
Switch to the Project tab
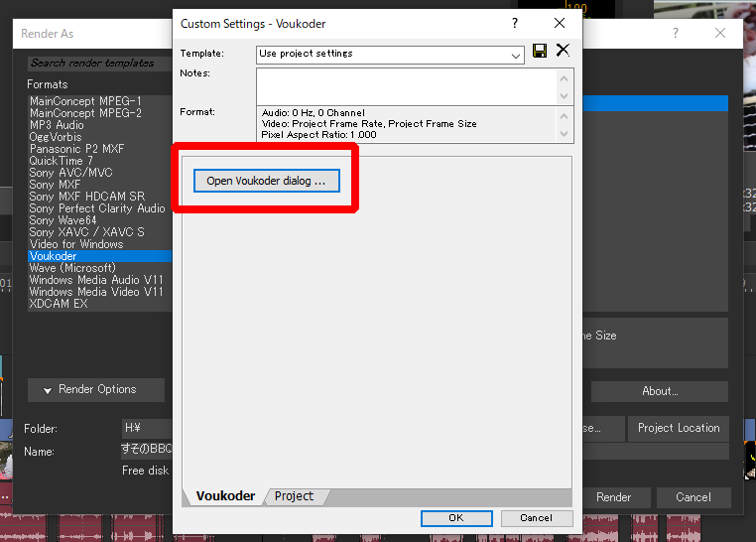294,496
